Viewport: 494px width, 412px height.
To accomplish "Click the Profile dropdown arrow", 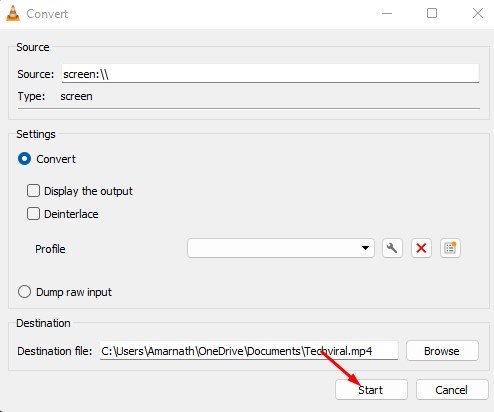I will click(x=365, y=248).
